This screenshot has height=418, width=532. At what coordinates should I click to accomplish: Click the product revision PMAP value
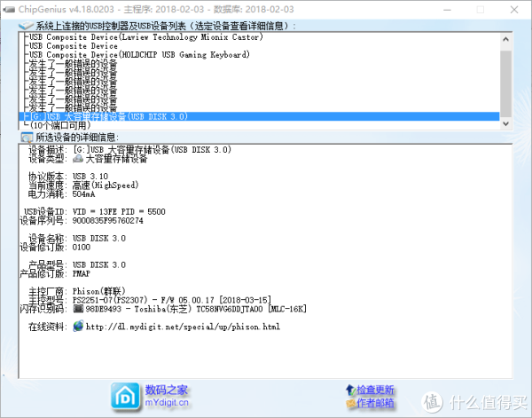(81, 273)
